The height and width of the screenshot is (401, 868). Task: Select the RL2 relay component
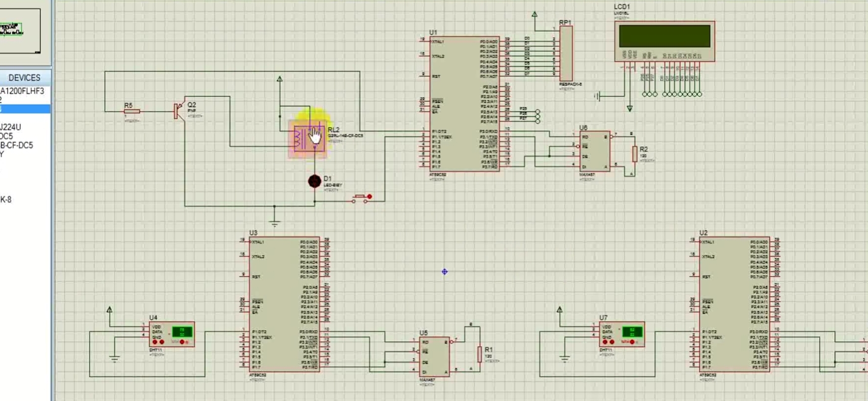tap(309, 139)
